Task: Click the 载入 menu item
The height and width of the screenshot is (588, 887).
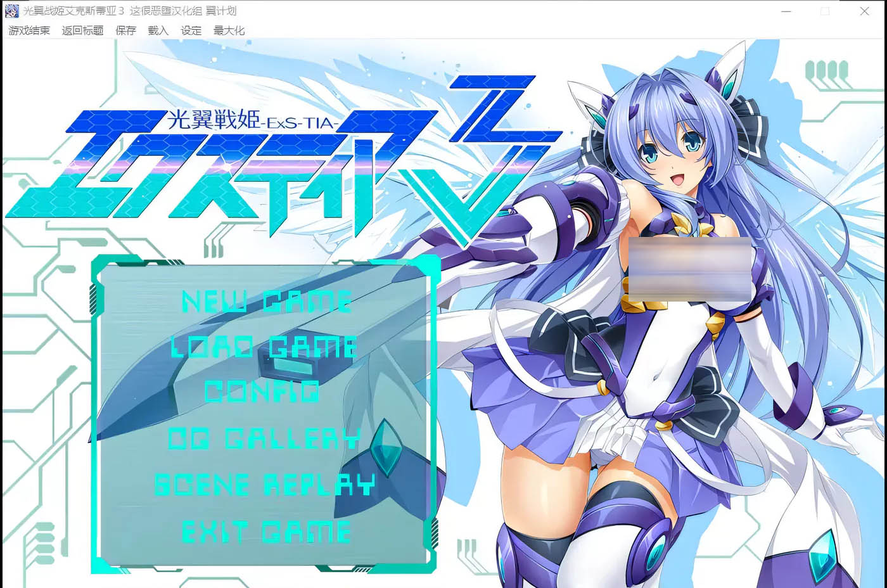Action: [158, 30]
